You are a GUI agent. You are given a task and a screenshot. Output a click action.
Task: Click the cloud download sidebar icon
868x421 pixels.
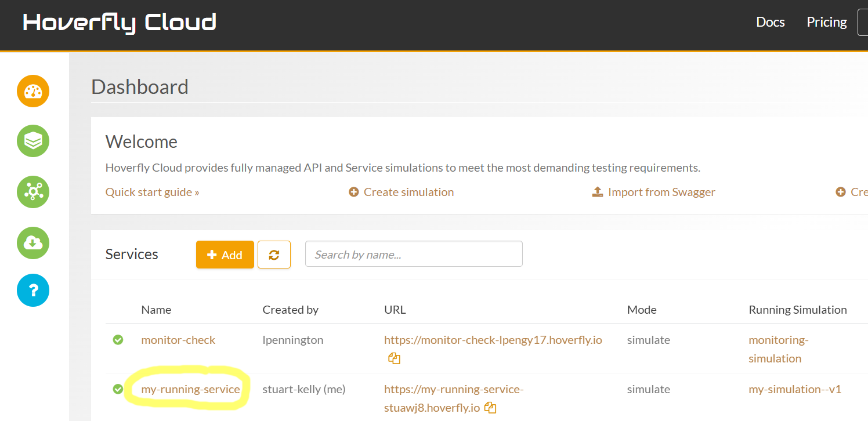click(x=33, y=243)
